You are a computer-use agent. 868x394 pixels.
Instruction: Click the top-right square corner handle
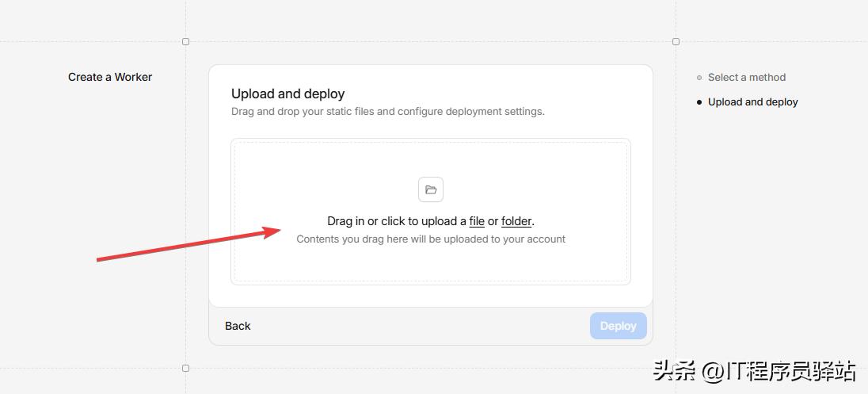(x=676, y=41)
